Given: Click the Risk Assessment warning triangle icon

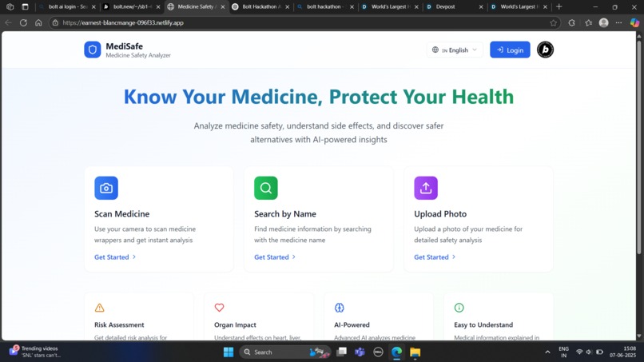Looking at the screenshot, I should tap(99, 308).
